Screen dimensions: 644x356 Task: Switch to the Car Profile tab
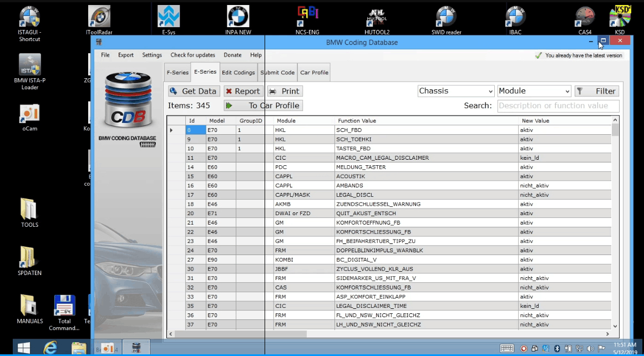[314, 72]
